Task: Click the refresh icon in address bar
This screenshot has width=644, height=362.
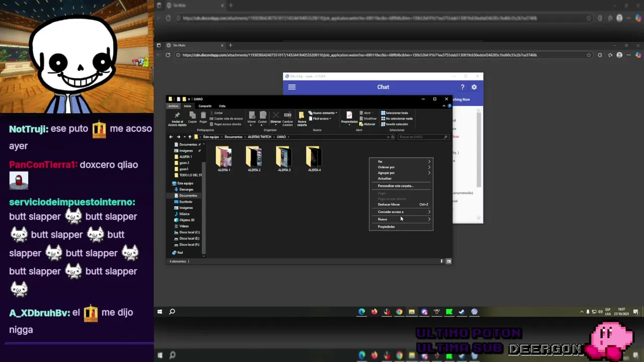Action: (393, 137)
